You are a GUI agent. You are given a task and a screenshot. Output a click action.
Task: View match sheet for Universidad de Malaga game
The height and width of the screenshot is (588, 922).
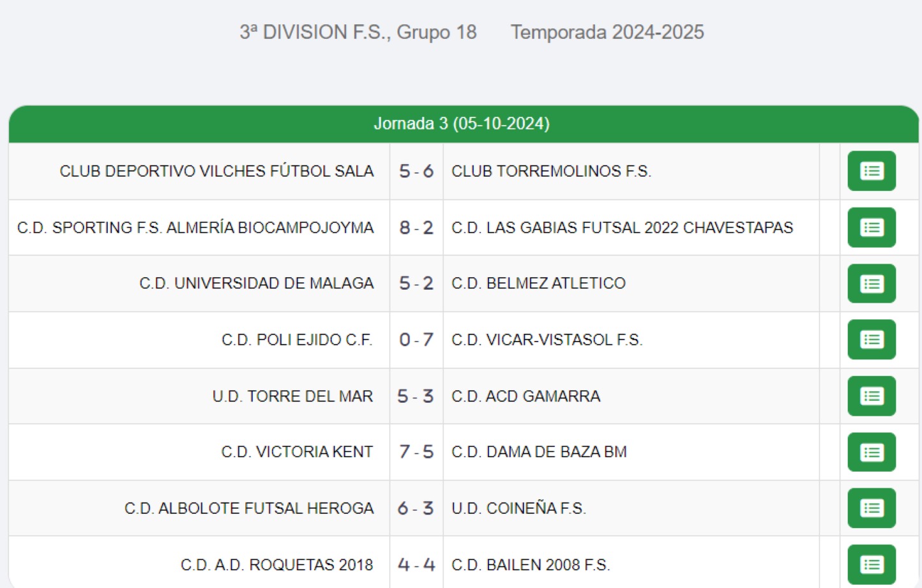coord(872,283)
